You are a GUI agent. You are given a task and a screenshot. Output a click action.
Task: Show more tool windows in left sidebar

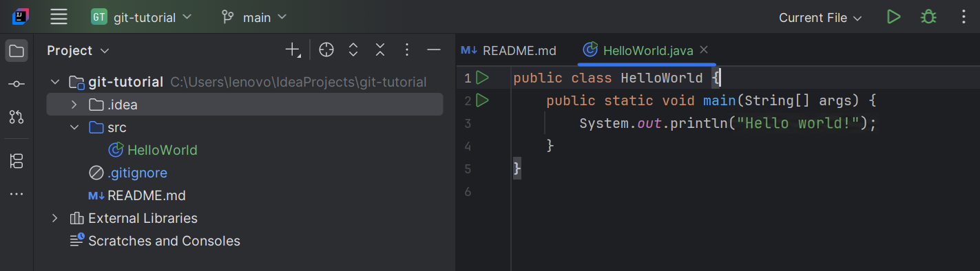coord(17,195)
